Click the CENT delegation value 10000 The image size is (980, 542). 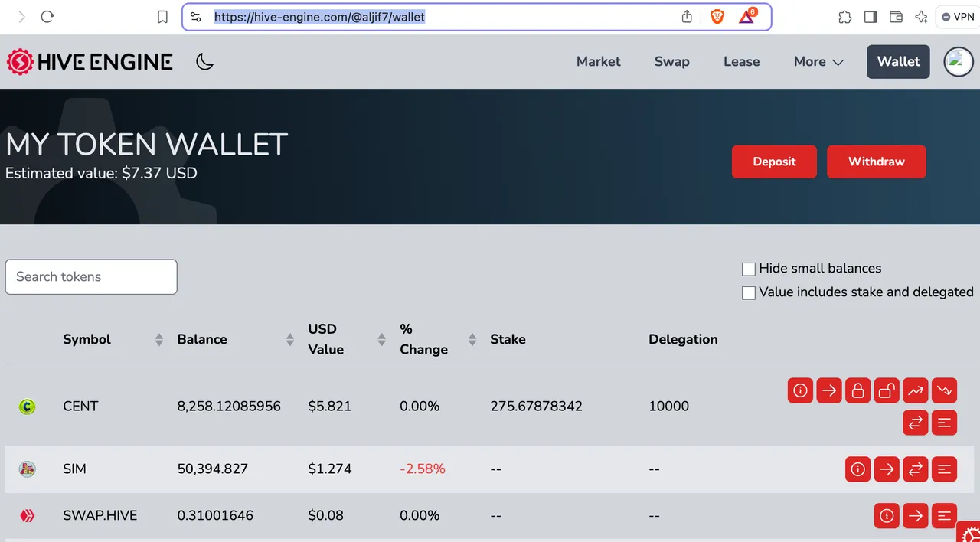point(669,406)
